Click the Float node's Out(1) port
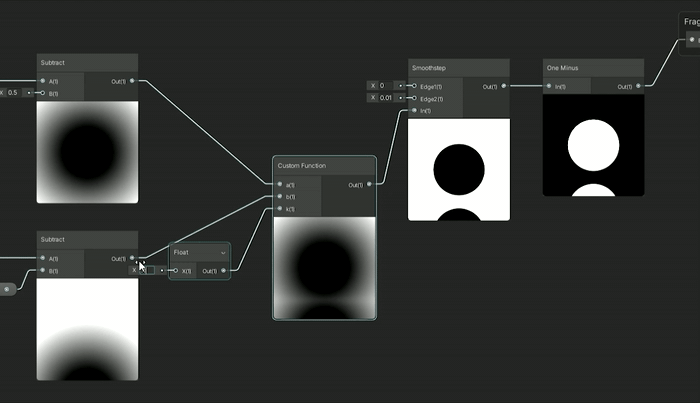Screen dimensions: 700x403 point(224,270)
